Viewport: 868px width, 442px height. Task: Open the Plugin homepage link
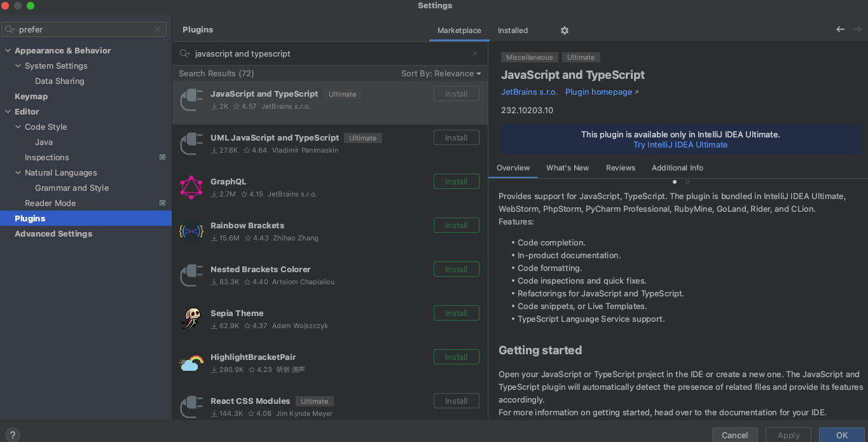[x=598, y=92]
